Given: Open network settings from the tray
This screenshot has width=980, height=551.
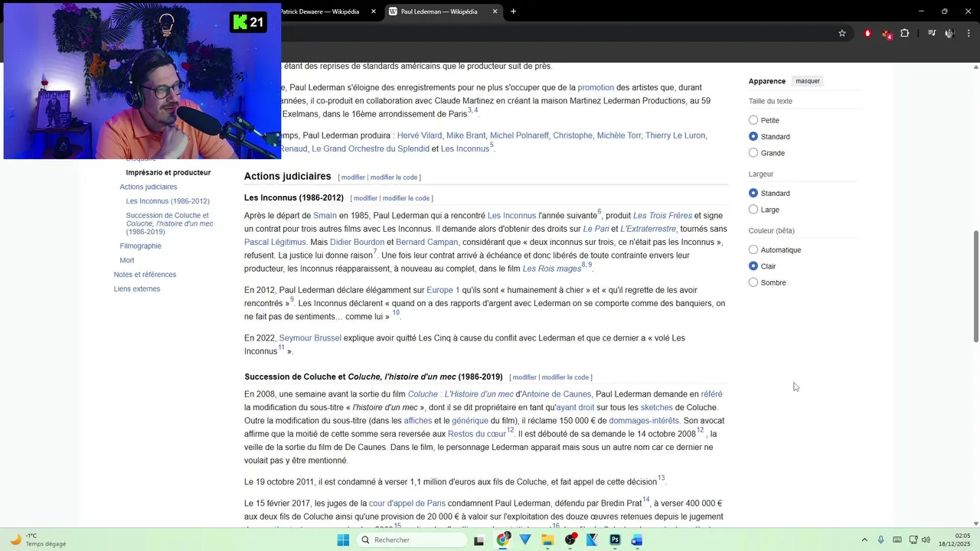Looking at the screenshot, I should [913, 540].
